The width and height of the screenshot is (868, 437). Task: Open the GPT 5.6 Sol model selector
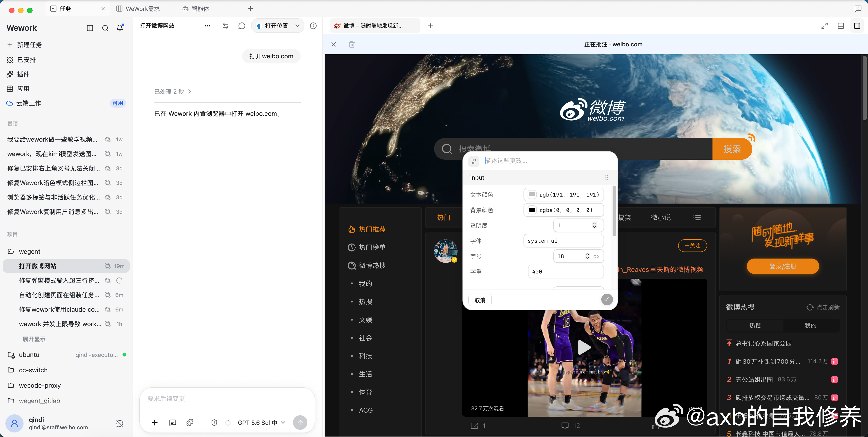click(262, 423)
